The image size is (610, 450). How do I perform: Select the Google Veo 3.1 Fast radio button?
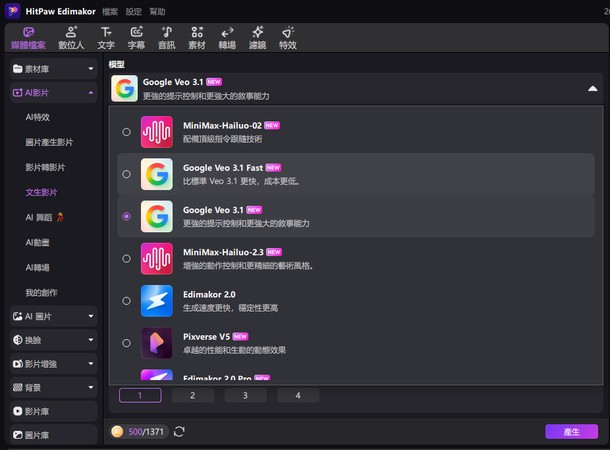(126, 174)
